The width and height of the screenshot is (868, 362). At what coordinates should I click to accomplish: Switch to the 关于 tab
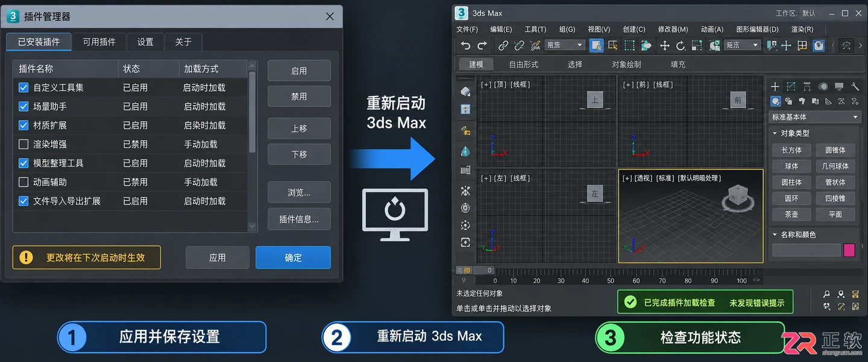tap(183, 42)
